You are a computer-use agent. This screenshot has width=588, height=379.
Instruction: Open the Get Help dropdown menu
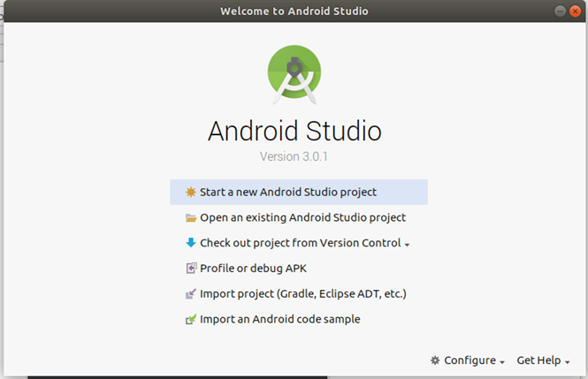click(x=544, y=360)
